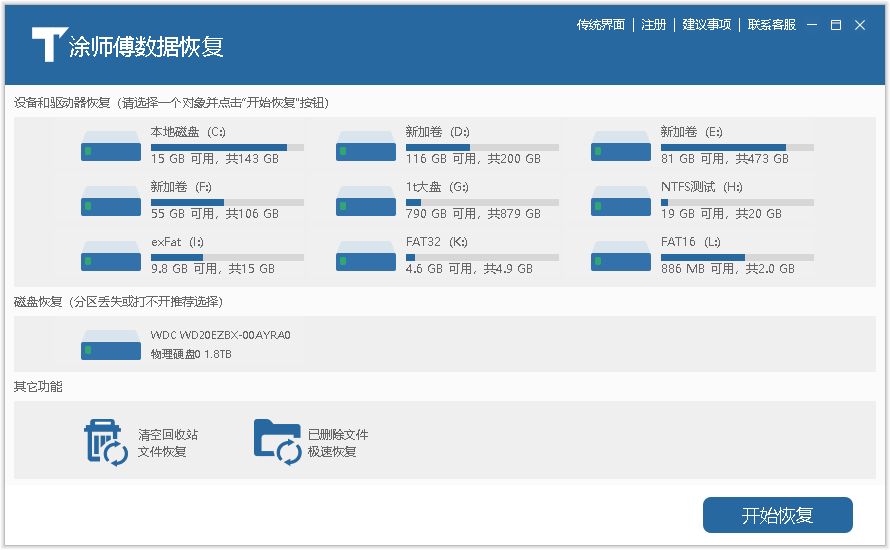Image resolution: width=890 pixels, height=550 pixels.
Task: Select the FAT16 L: drive icon
Action: [620, 256]
